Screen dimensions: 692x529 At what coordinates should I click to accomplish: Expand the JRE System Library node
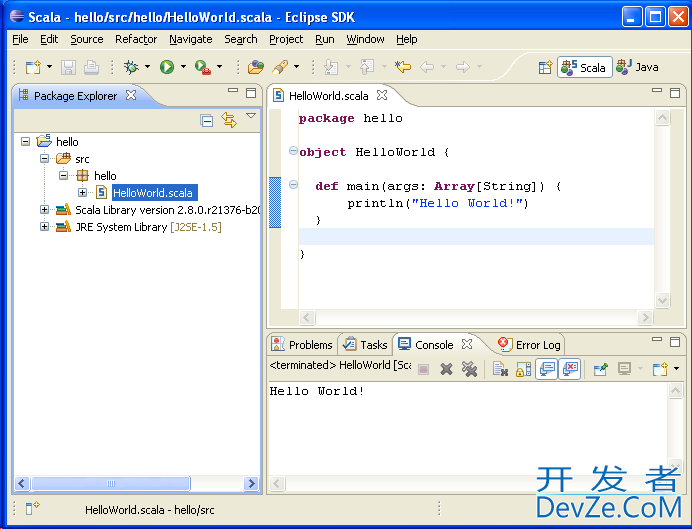point(44,227)
